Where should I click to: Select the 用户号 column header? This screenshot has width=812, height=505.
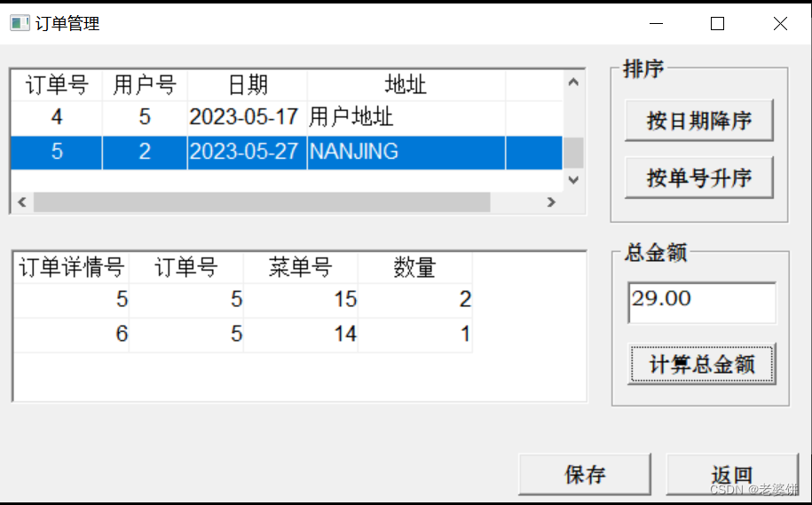(x=145, y=85)
